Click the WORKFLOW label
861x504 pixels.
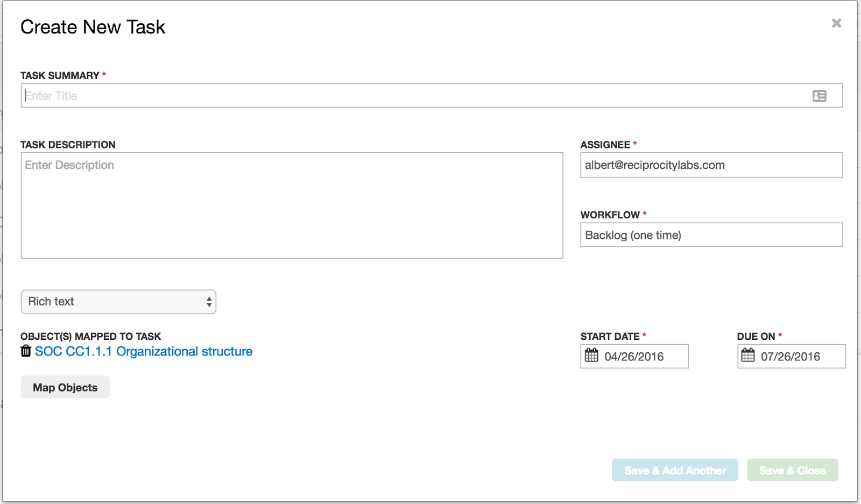click(610, 215)
